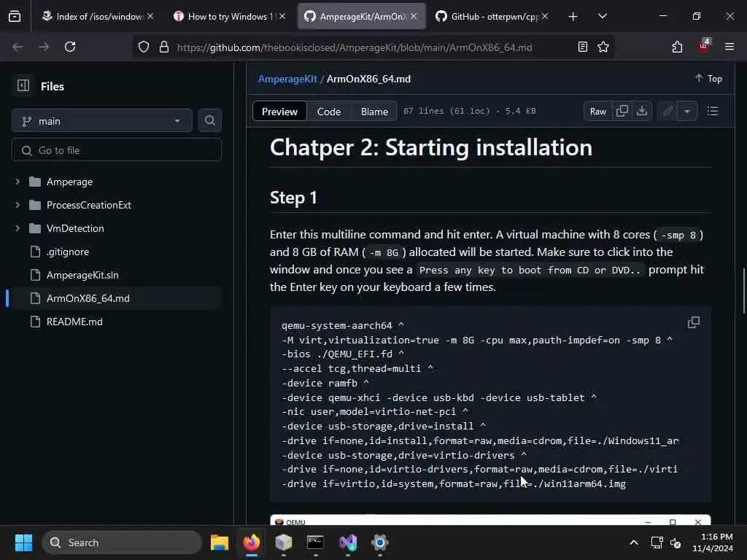Switch to How to try Windows tab

point(230,17)
